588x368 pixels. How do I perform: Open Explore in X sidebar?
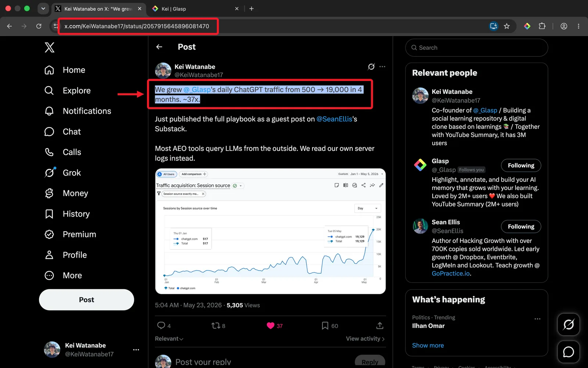pos(67,91)
